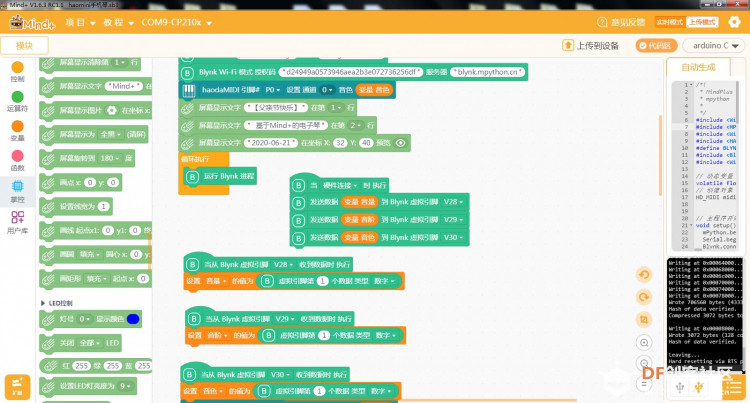The image size is (750, 403).
Task: Open the COM9-CP210x port dropdown
Action: (x=176, y=22)
